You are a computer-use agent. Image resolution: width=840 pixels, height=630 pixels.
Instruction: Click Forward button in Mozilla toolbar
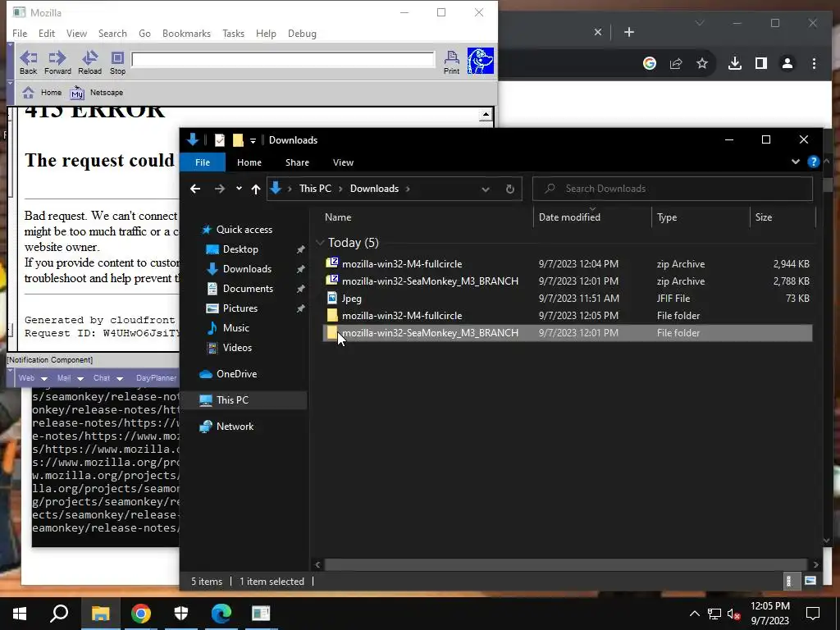(x=57, y=62)
